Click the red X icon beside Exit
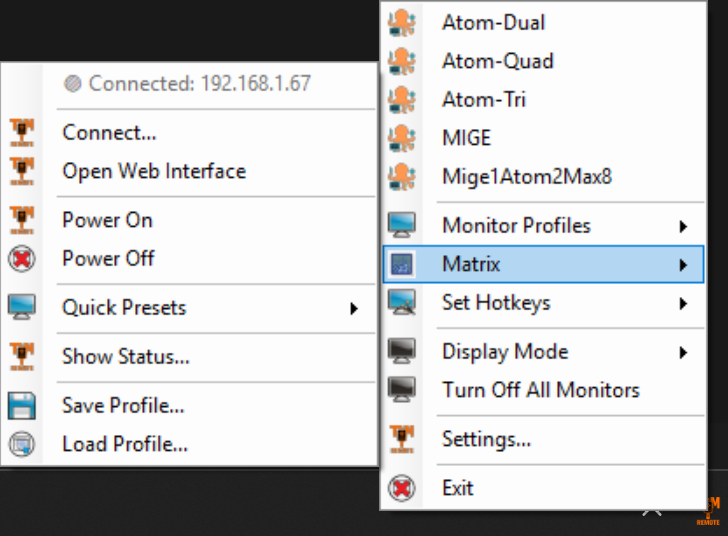This screenshot has width=728, height=536. (402, 488)
